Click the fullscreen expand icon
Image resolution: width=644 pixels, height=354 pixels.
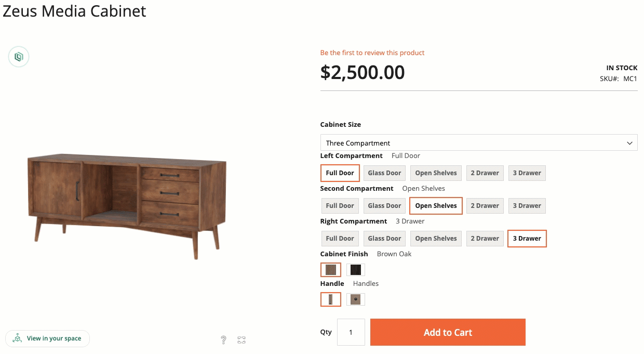point(242,340)
